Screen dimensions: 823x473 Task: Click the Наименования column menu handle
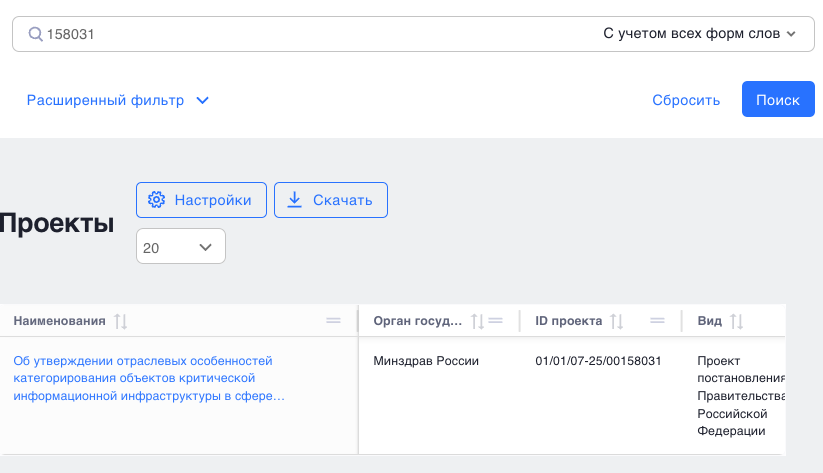(334, 321)
